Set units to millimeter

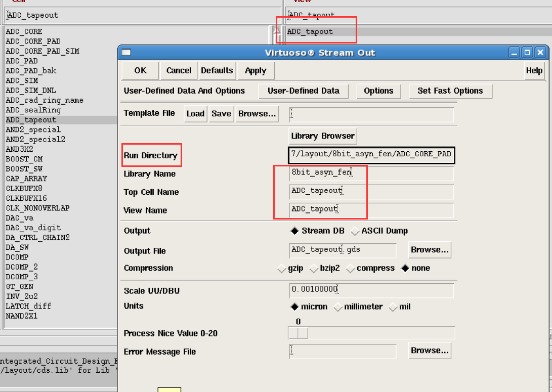(358, 307)
